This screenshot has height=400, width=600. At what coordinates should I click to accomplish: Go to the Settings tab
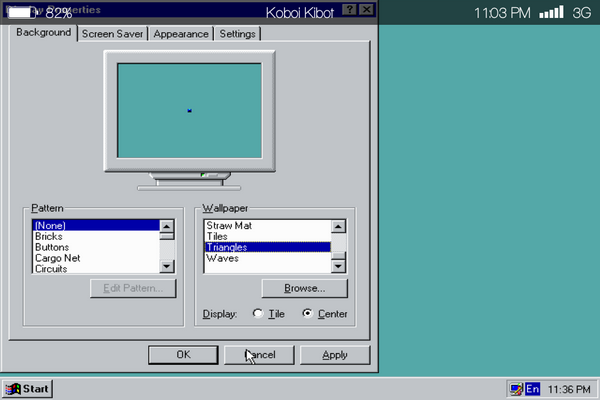tap(237, 34)
